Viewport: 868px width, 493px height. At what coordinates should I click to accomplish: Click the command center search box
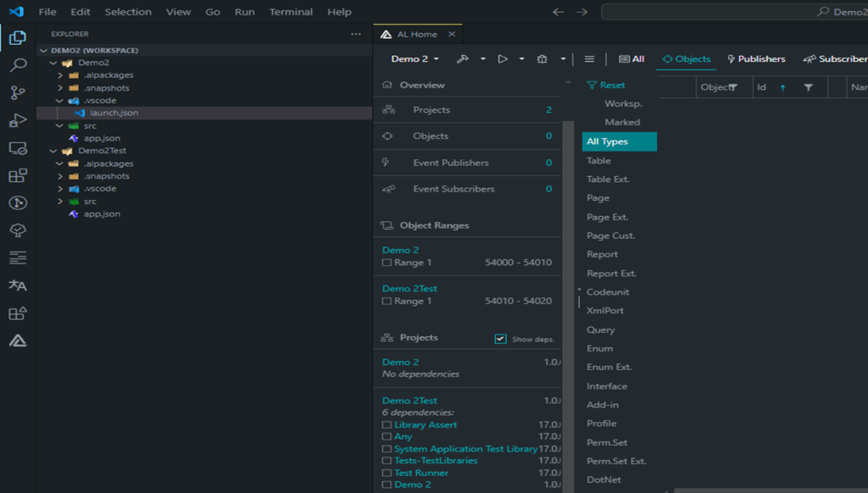click(x=734, y=12)
